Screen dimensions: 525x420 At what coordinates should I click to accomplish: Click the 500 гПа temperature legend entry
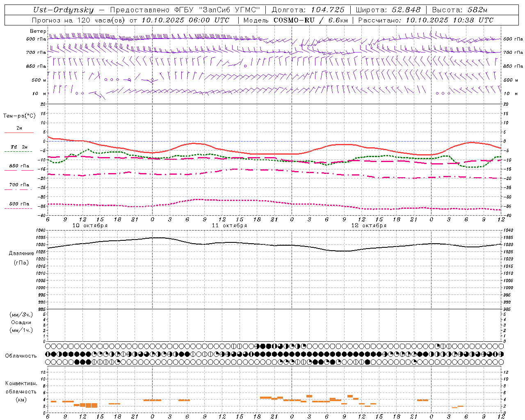pyautogui.click(x=19, y=203)
